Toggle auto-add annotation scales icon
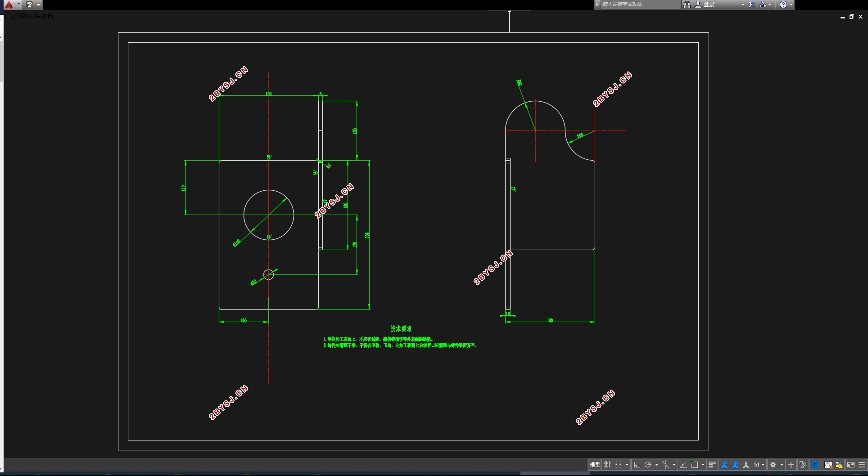The height and width of the screenshot is (476, 868). [735, 465]
